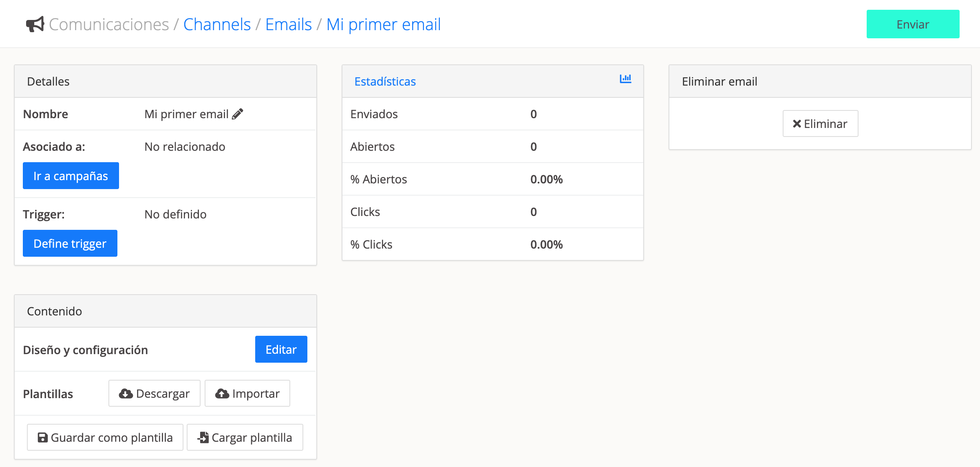Go to the Channels breadcrumb link

coord(217,24)
